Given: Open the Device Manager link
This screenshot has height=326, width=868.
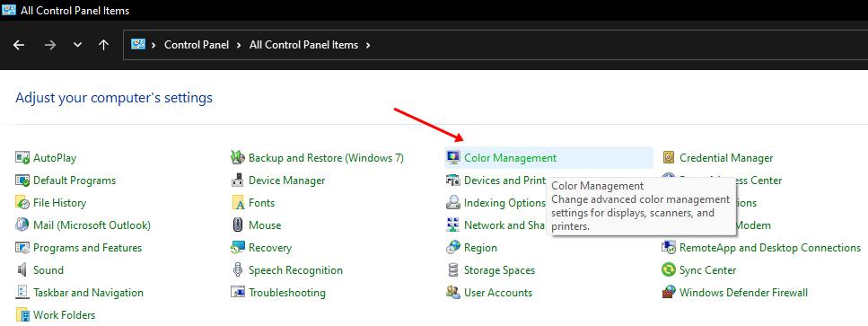Looking at the screenshot, I should [x=286, y=181].
